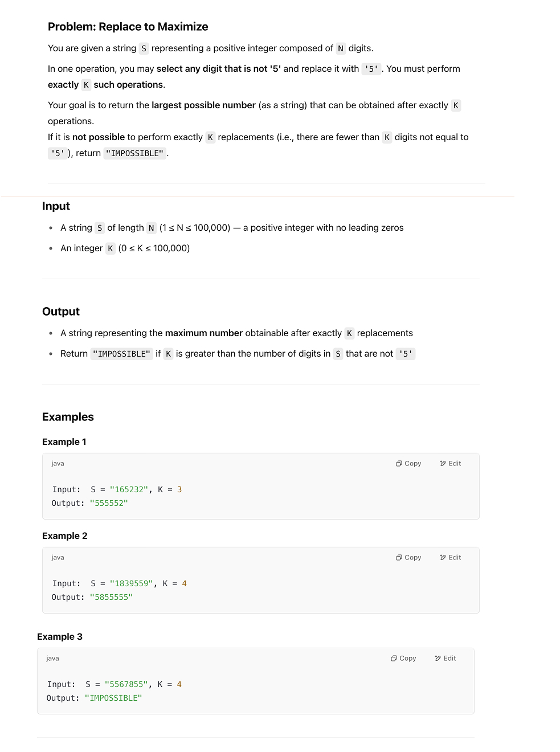The image size is (560, 752).
Task: Click the copy icon in Example 1
Action: click(399, 464)
